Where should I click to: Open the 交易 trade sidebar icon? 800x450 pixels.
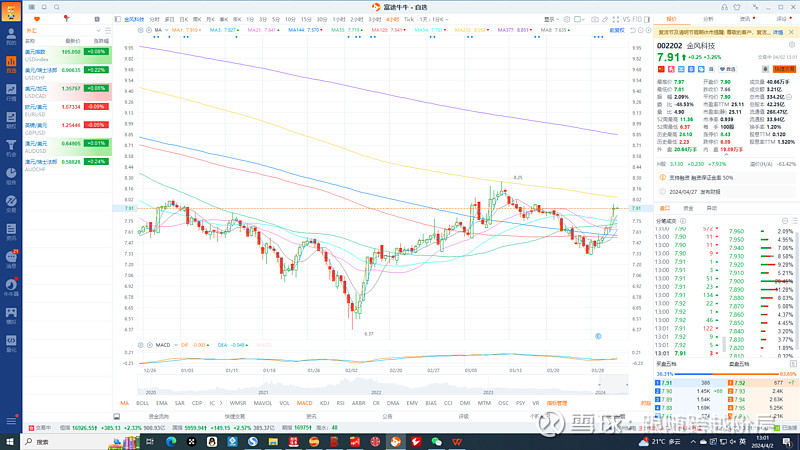click(x=11, y=204)
